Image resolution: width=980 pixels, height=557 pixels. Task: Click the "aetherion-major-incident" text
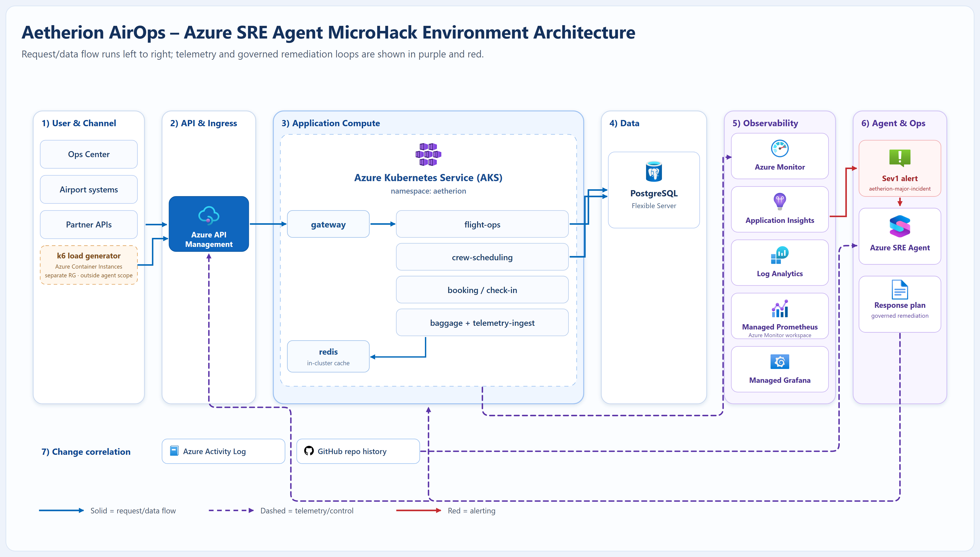(900, 189)
